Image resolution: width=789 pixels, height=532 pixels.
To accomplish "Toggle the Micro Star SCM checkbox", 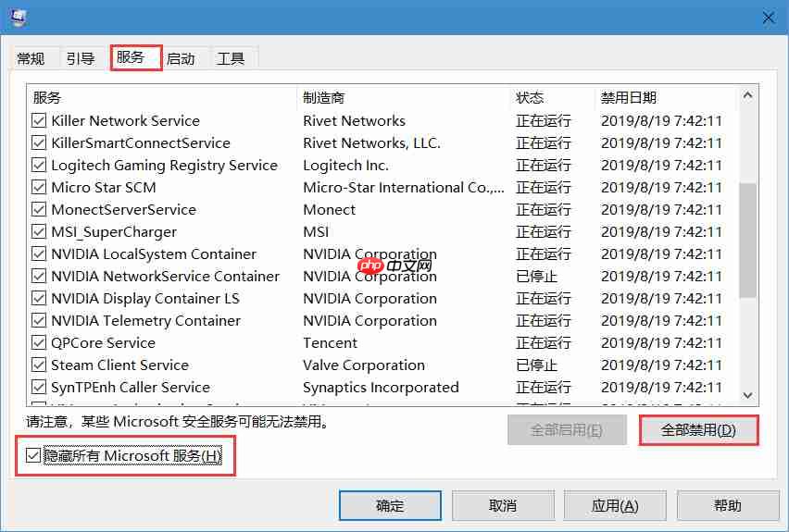I will (39, 187).
